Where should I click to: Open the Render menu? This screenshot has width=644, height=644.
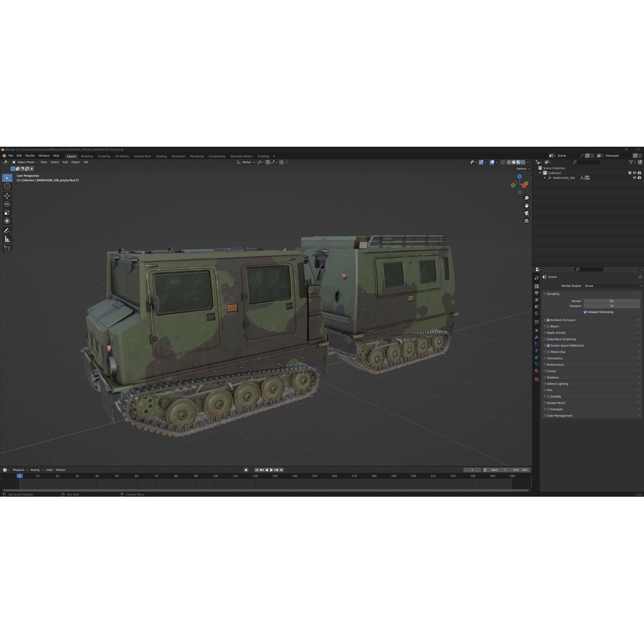point(30,156)
